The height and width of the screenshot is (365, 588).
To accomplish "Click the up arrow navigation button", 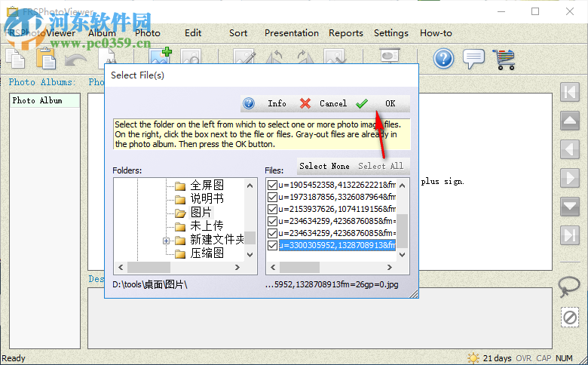I will [x=570, y=121].
